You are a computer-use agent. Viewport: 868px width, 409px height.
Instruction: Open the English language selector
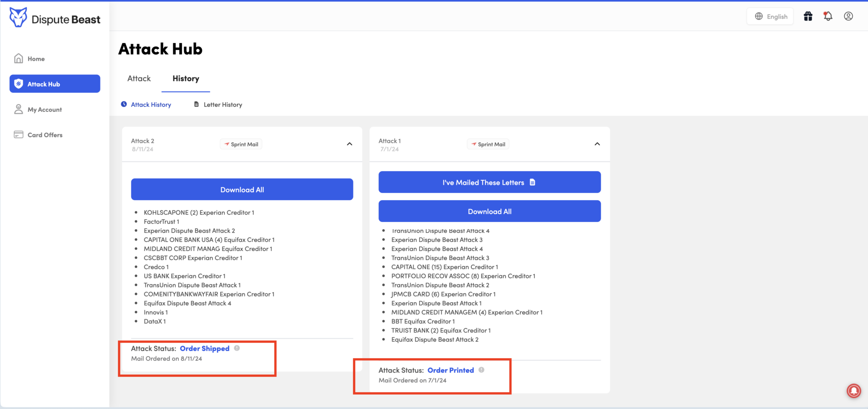[770, 16]
